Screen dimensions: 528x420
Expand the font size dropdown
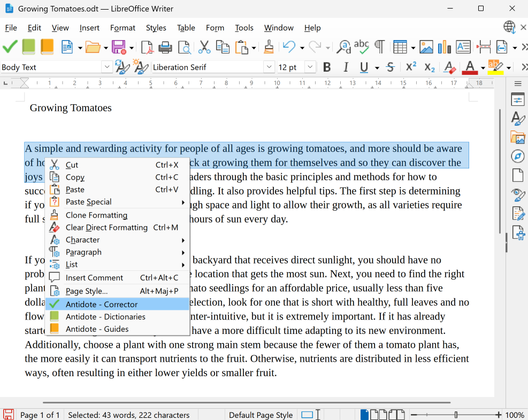point(310,67)
